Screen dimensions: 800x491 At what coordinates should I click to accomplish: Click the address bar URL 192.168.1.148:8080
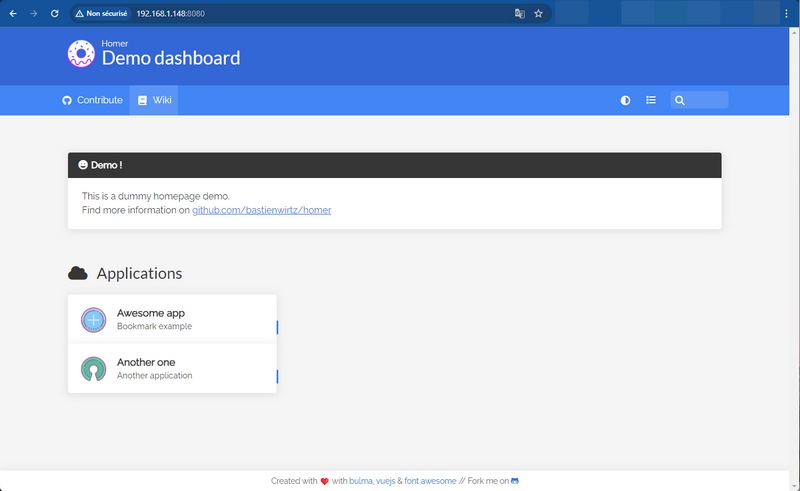coord(170,14)
